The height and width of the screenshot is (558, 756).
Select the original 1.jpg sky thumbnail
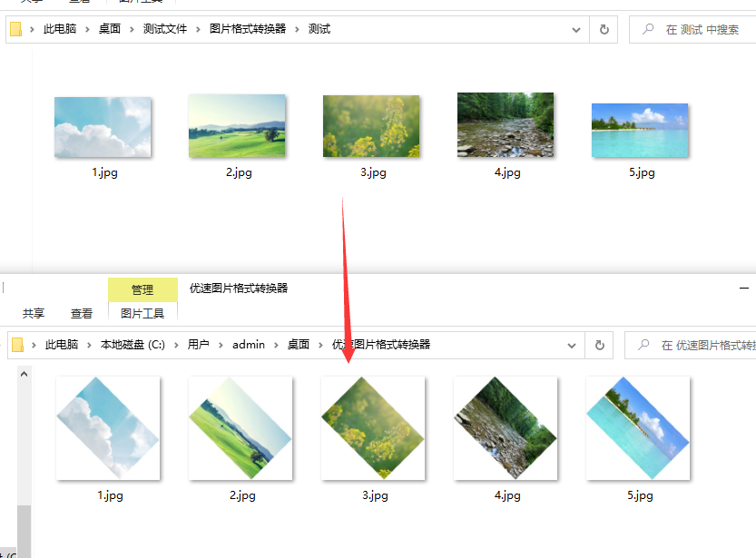[x=103, y=127]
